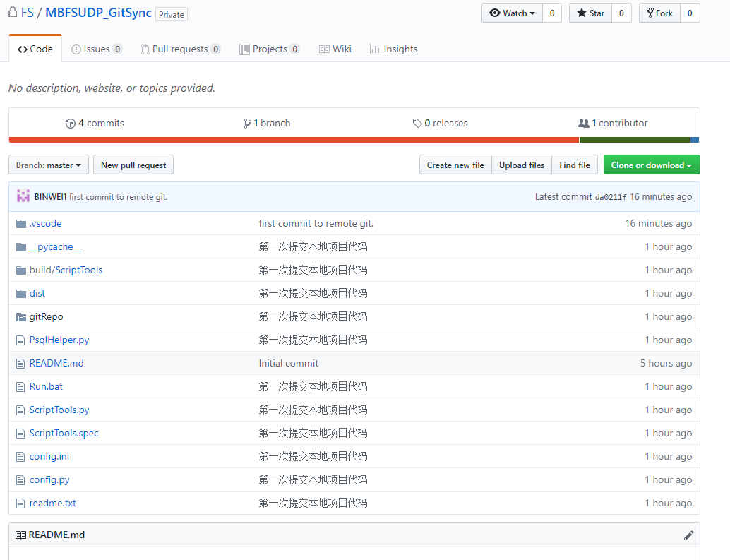Image resolution: width=730 pixels, height=560 pixels.
Task: Click New pull request button
Action: [x=133, y=165]
